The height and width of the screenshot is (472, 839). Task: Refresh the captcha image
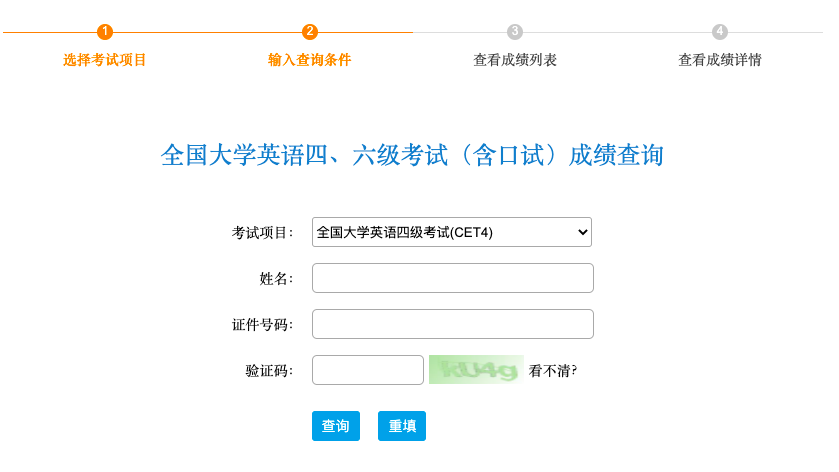(x=476, y=370)
